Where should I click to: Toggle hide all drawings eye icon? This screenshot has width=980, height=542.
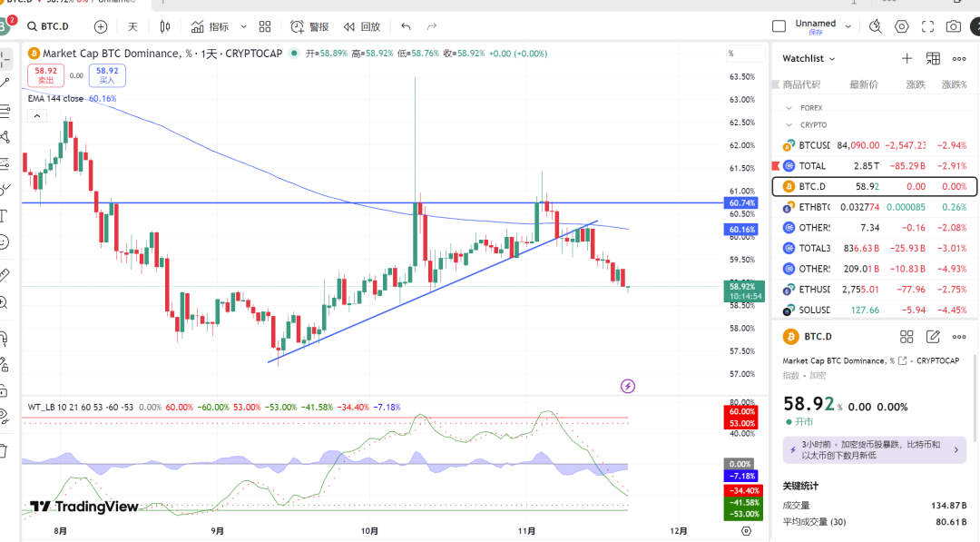5,417
